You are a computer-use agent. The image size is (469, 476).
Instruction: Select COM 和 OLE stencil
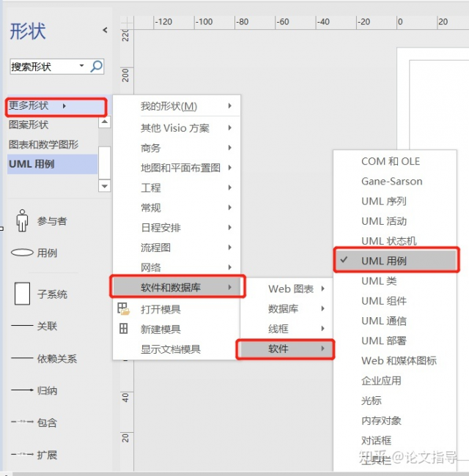click(x=395, y=161)
